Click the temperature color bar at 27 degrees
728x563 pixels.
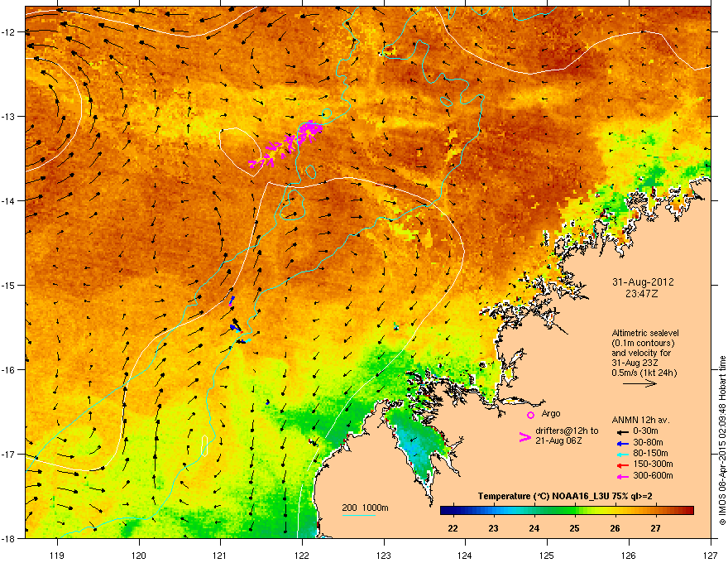(x=655, y=510)
